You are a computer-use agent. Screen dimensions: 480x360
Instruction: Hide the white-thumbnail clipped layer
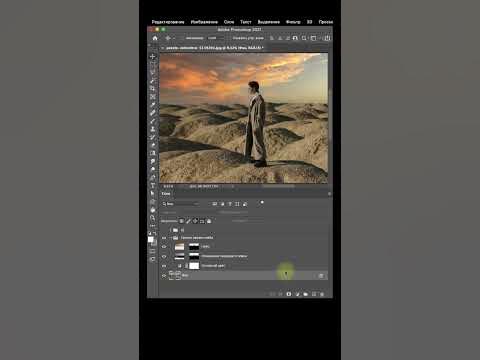(x=164, y=266)
